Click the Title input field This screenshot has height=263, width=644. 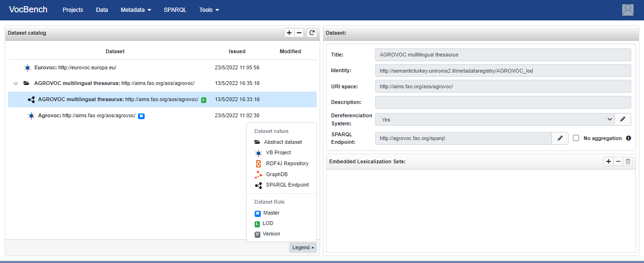tap(503, 55)
